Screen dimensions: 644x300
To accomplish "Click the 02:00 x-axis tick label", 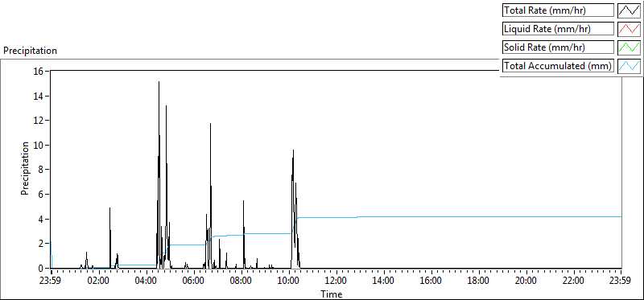I will coord(99,282).
